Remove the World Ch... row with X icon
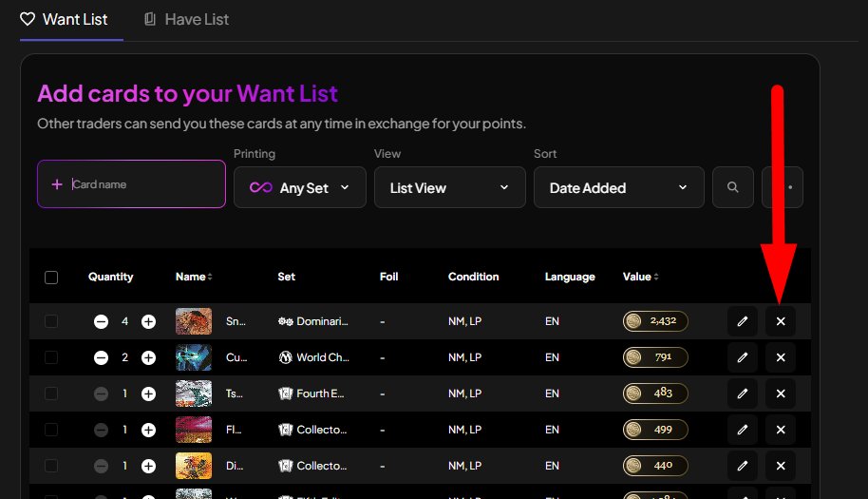Screen dimensions: 868x499 (x=781, y=357)
